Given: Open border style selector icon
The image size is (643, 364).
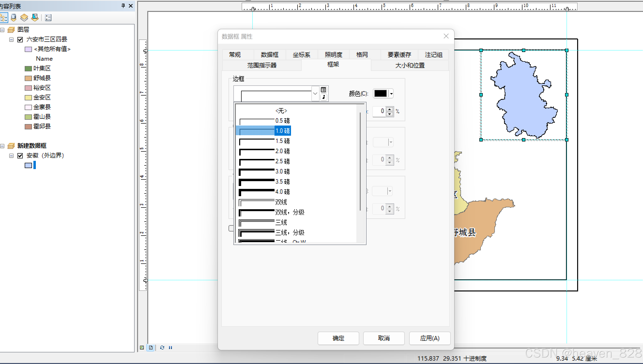Looking at the screenshot, I should (323, 90).
